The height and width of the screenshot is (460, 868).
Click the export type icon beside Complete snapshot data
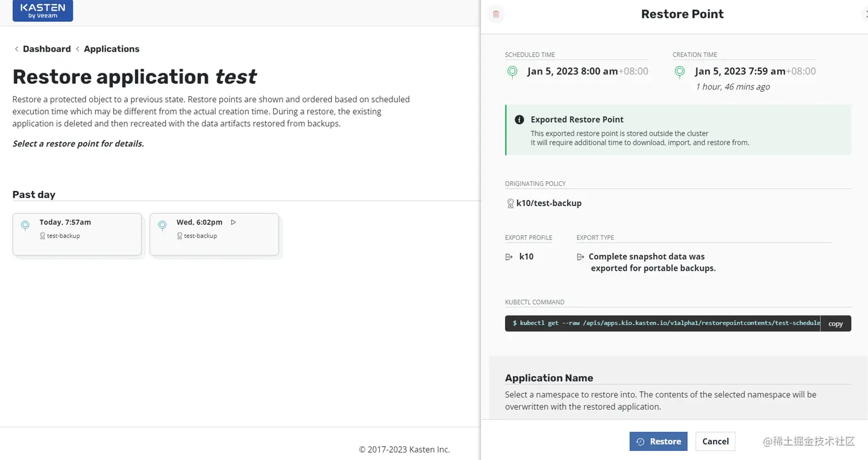[581, 257]
